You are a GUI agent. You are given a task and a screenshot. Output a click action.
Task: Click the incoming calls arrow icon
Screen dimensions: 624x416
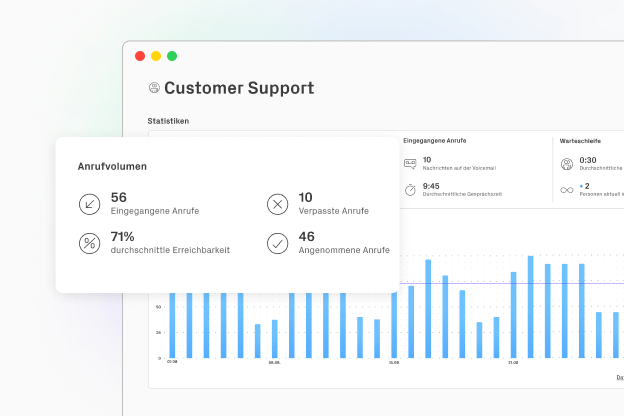(x=90, y=204)
